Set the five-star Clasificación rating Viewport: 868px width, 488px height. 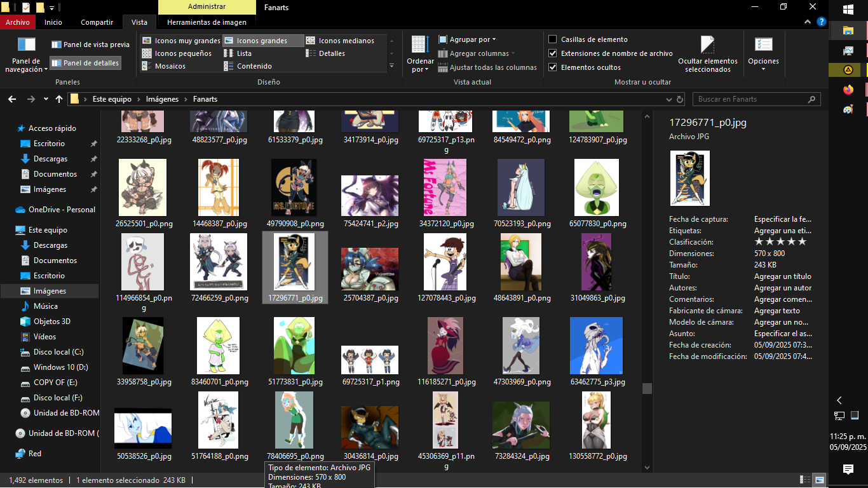click(802, 242)
